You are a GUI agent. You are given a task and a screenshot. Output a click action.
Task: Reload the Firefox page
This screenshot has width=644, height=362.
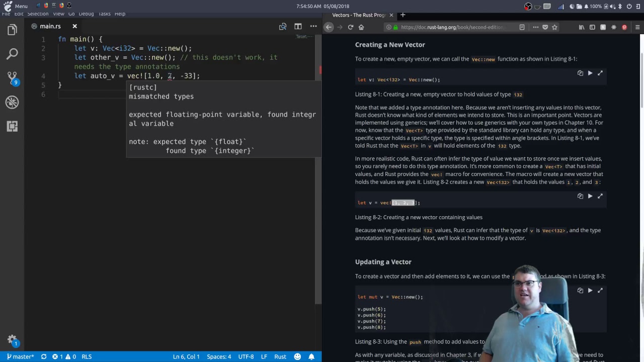click(351, 27)
